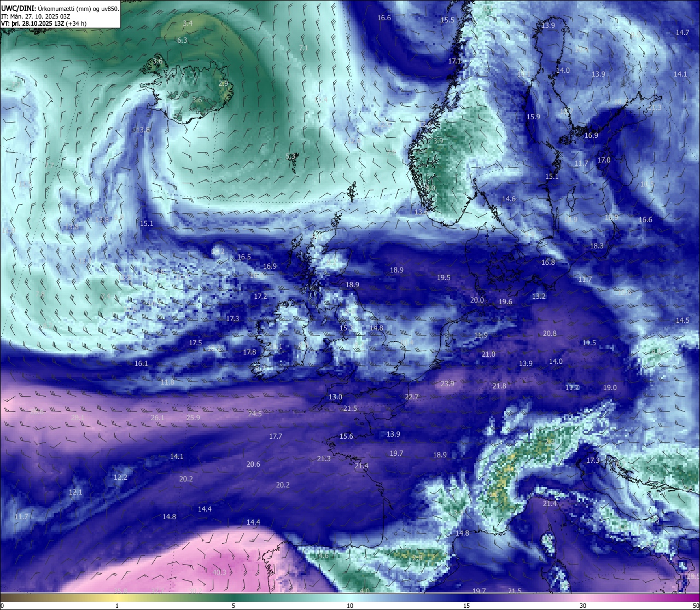Image resolution: width=700 pixels, height=610 pixels.
Task: Click the 7.1 value label
Action: point(304,48)
